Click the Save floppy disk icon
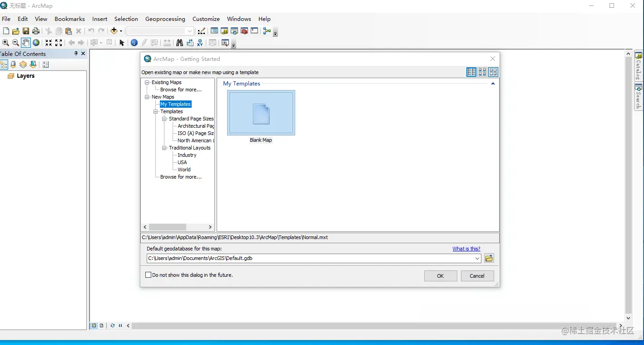Screen dimensions: 644x345 point(26,31)
